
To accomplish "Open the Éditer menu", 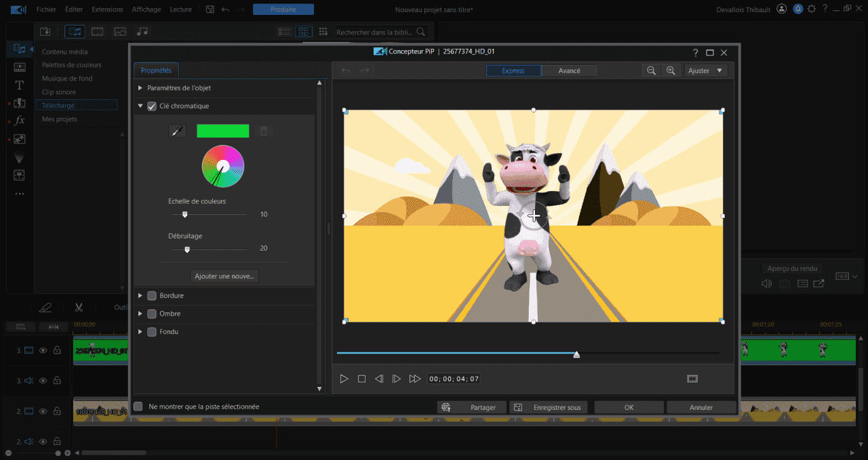I will coord(74,9).
